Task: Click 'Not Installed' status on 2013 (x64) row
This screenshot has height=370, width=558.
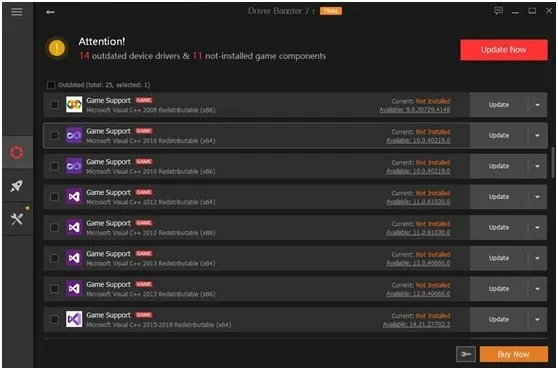Action: click(x=433, y=254)
